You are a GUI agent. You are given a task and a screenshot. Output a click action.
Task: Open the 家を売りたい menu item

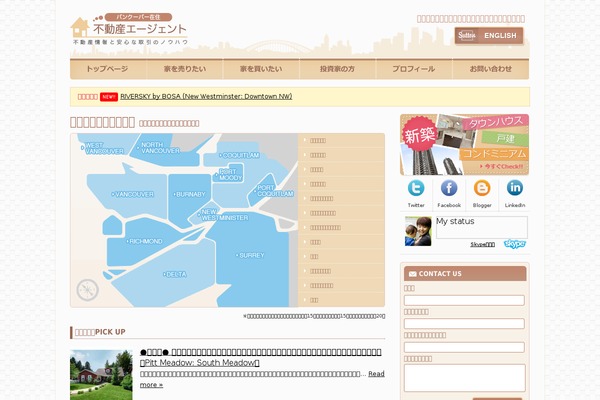click(x=185, y=69)
